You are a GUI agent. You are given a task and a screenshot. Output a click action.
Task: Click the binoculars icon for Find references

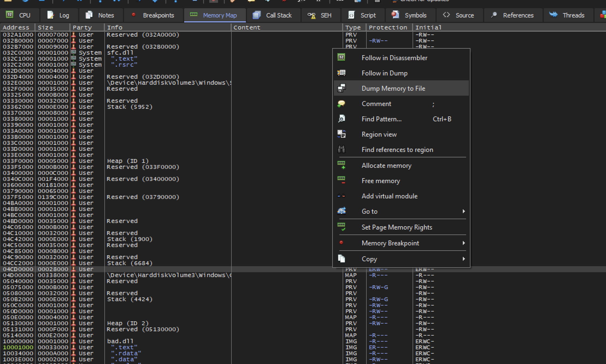[341, 149]
